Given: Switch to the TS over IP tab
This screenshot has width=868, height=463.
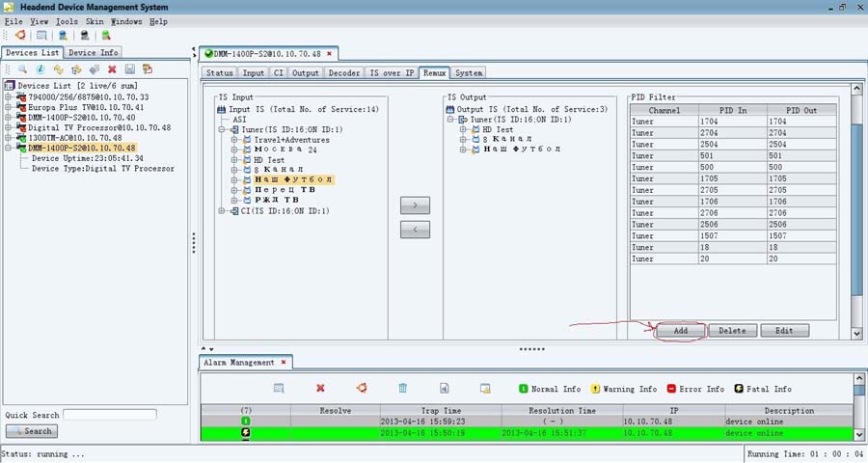Looking at the screenshot, I should tap(392, 72).
